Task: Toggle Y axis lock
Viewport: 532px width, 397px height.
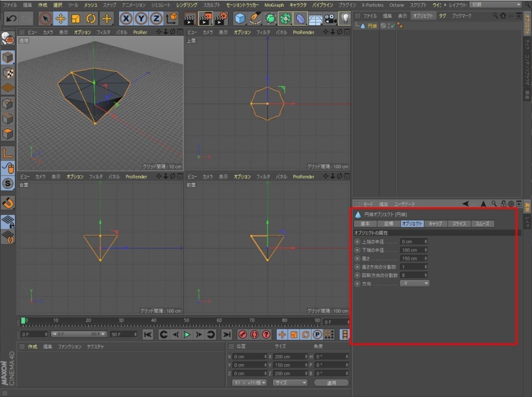Action: pos(141,18)
